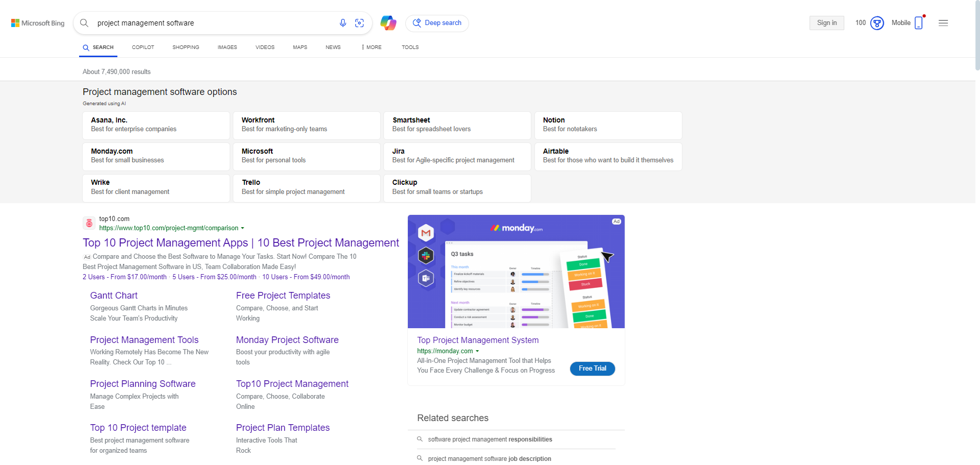980x465 pixels.
Task: Open the Top 10 Project Management Apps result
Action: (x=240, y=243)
